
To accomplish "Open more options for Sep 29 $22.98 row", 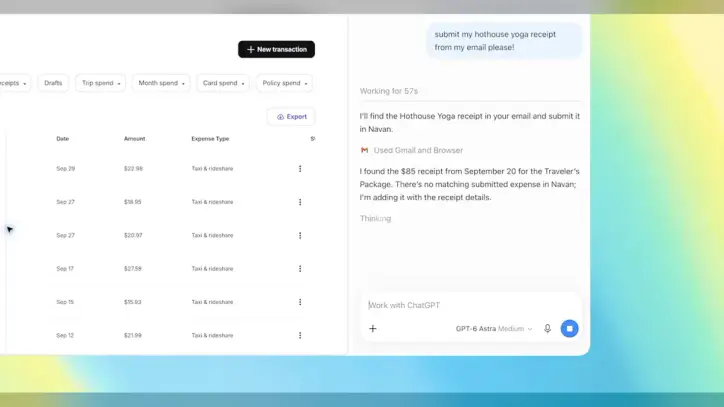I will coord(300,169).
